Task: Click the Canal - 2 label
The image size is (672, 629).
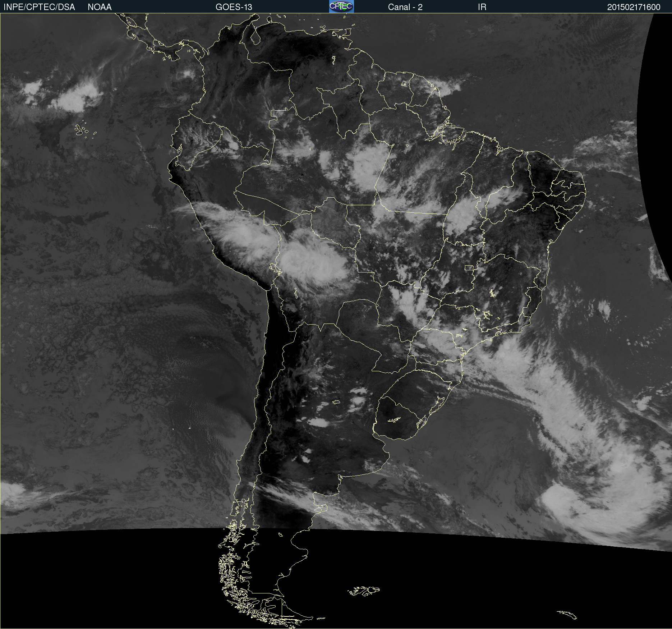Action: (x=405, y=7)
